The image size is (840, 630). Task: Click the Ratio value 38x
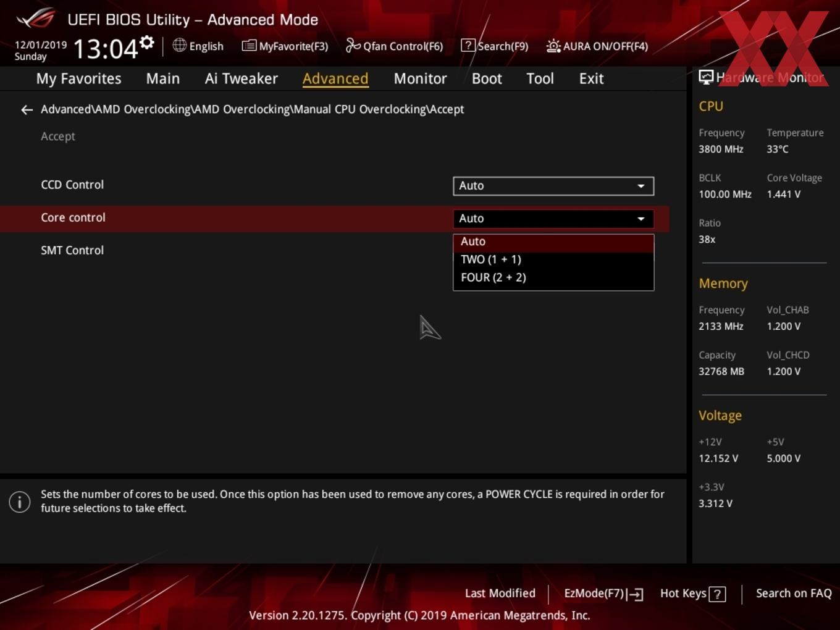pyautogui.click(x=707, y=239)
